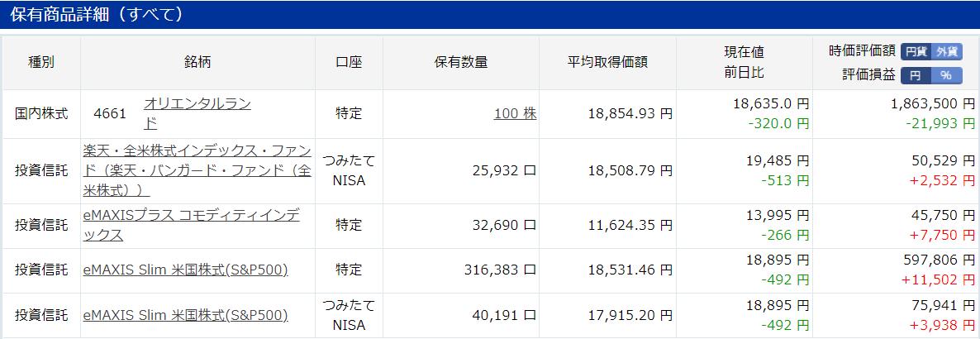
Task: Show profit and loss in percent
Action: coord(946,76)
